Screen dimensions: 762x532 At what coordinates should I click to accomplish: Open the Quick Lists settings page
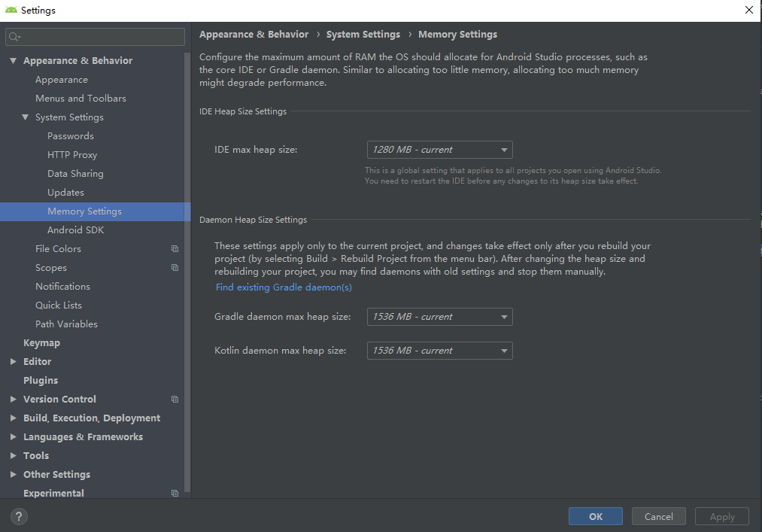pos(59,306)
